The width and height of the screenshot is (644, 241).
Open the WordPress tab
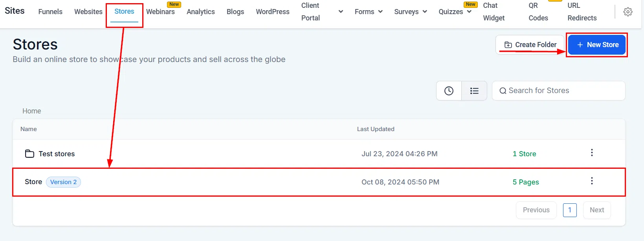point(273,12)
